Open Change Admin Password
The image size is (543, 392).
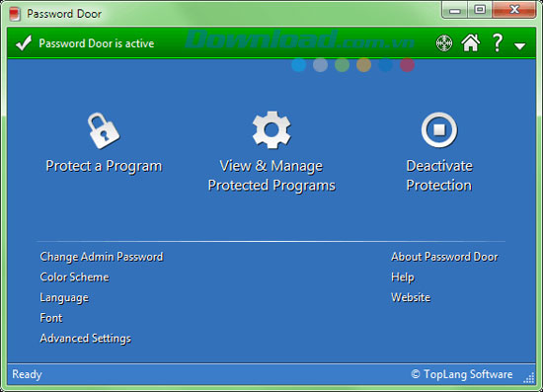click(x=102, y=257)
